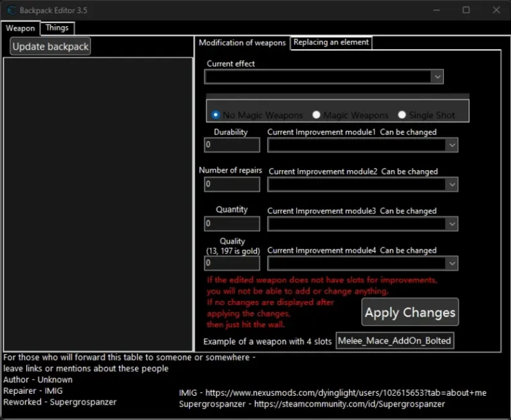Expand the Improvement module3 dropdown list
Image resolution: width=511 pixels, height=420 pixels.
click(452, 224)
